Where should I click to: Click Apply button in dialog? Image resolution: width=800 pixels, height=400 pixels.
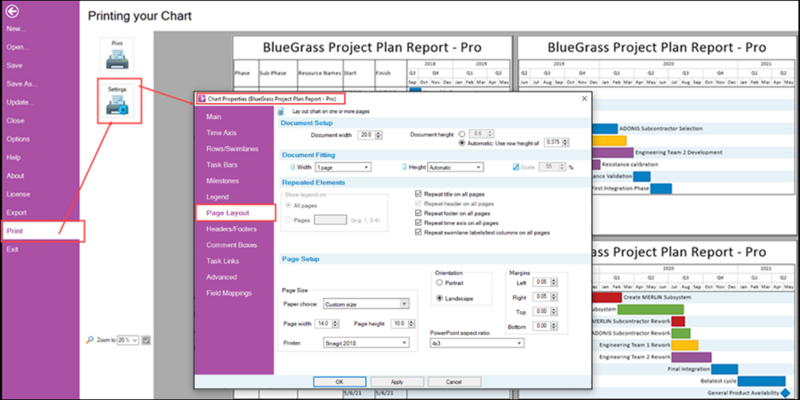(397, 382)
